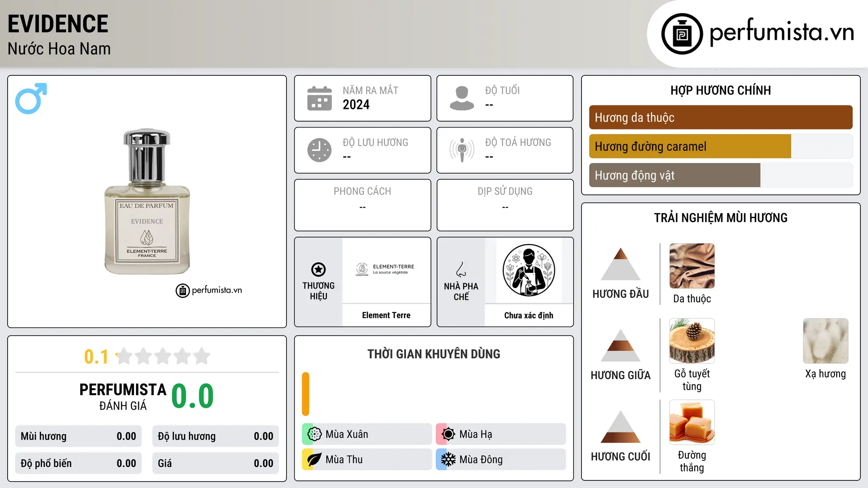868x488 pixels.
Task: Click the nose icon above Nhà pha chế
Action: [461, 269]
